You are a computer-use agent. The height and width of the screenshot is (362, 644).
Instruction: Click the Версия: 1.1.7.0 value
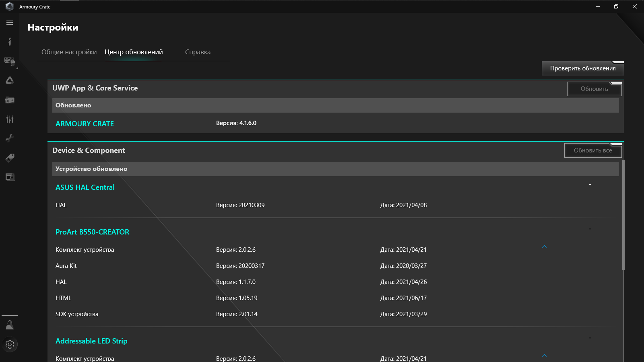pyautogui.click(x=236, y=282)
